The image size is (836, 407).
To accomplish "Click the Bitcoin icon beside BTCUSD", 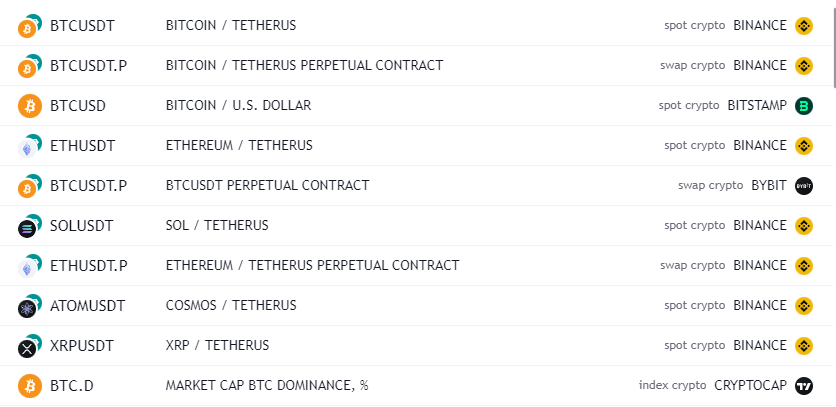I will [28, 106].
